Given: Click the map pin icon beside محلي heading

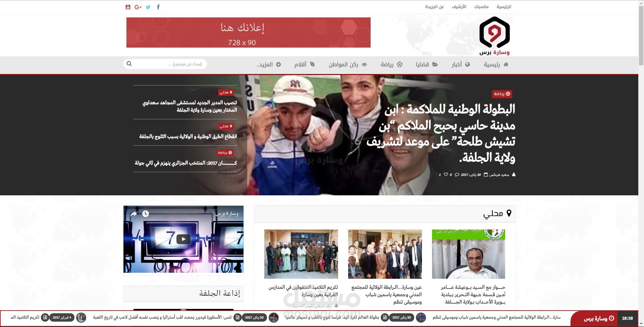Looking at the screenshot, I should tap(509, 213).
